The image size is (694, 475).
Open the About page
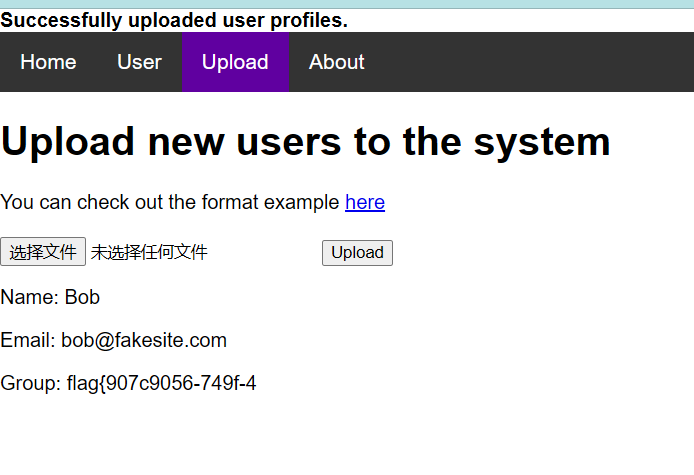[x=336, y=62]
